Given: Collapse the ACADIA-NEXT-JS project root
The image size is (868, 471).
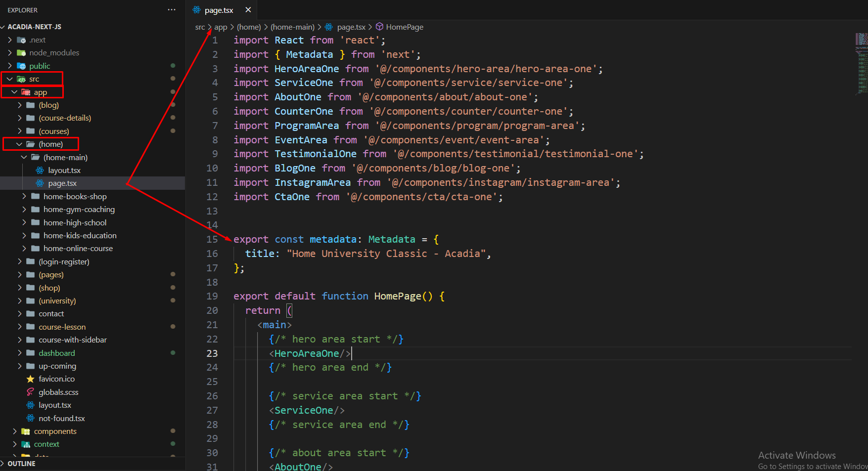Looking at the screenshot, I should (x=3, y=27).
